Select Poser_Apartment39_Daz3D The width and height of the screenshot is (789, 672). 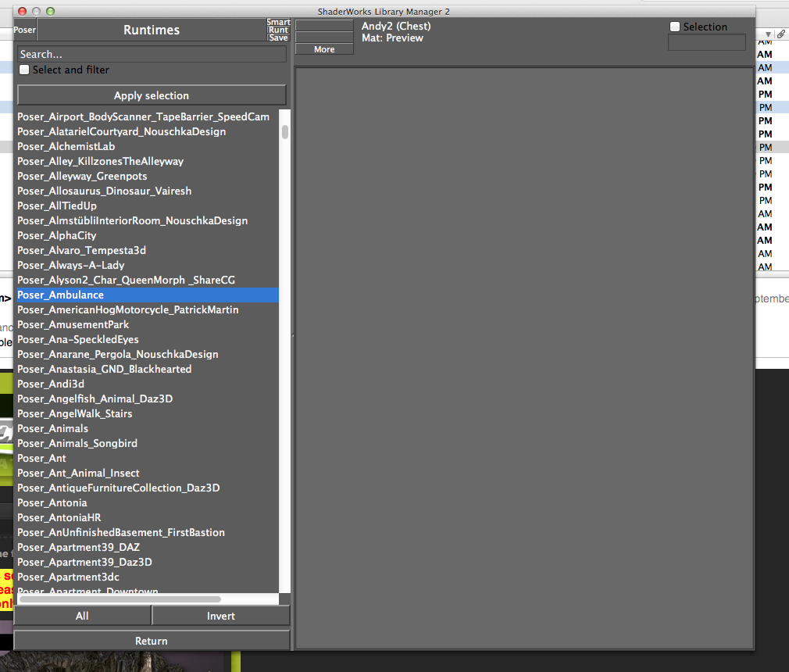click(x=148, y=563)
